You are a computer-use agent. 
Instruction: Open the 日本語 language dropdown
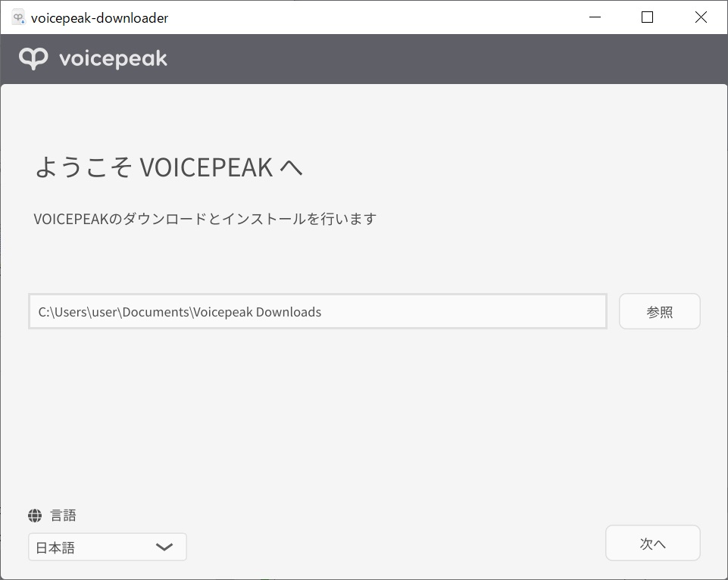[x=108, y=547]
